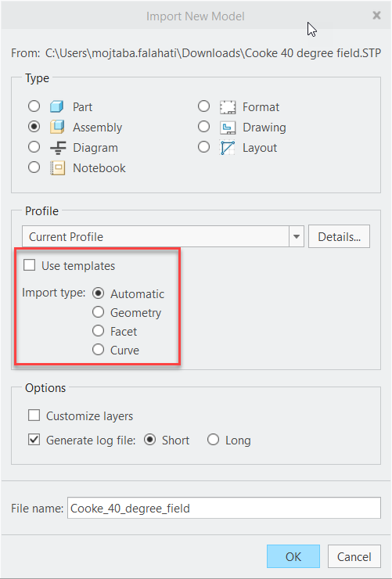Click the Format frame icon
This screenshot has height=579, width=392.
[x=228, y=107]
